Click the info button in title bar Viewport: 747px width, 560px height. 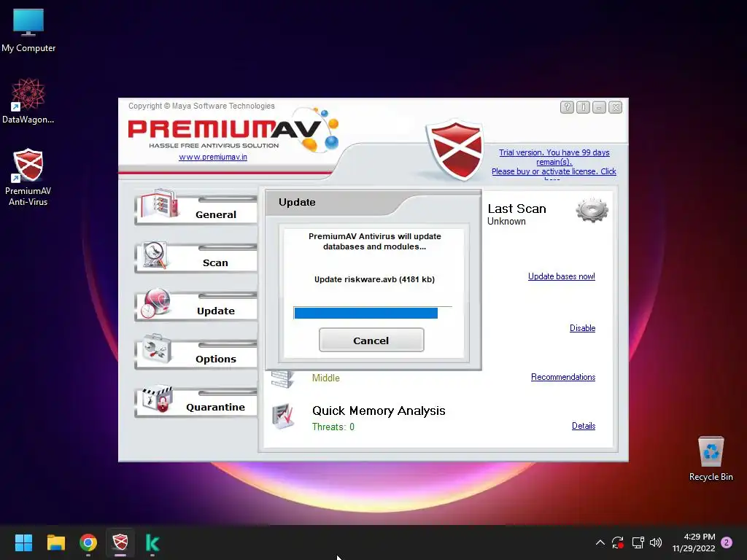[x=583, y=107]
